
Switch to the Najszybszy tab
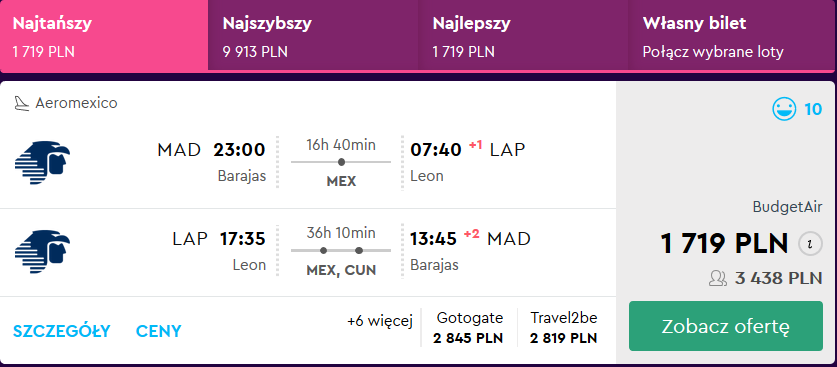[313, 35]
